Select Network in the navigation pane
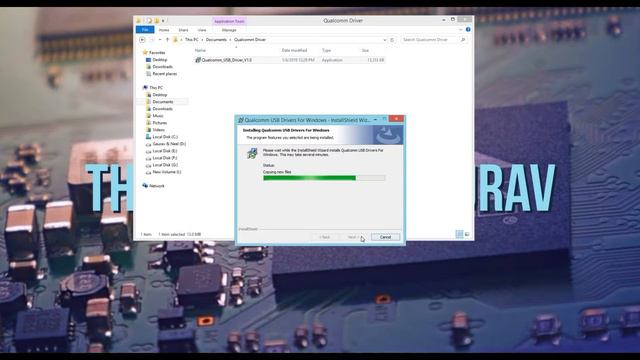 click(x=157, y=186)
